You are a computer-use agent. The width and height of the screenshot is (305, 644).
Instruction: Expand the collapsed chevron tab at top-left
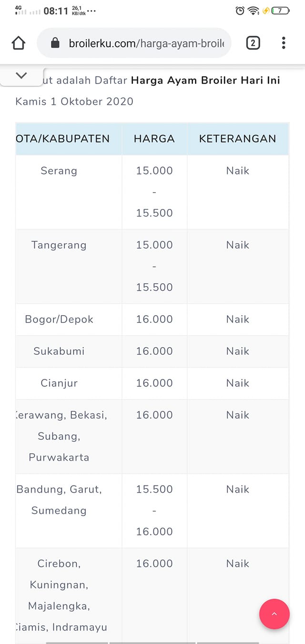[x=21, y=75]
